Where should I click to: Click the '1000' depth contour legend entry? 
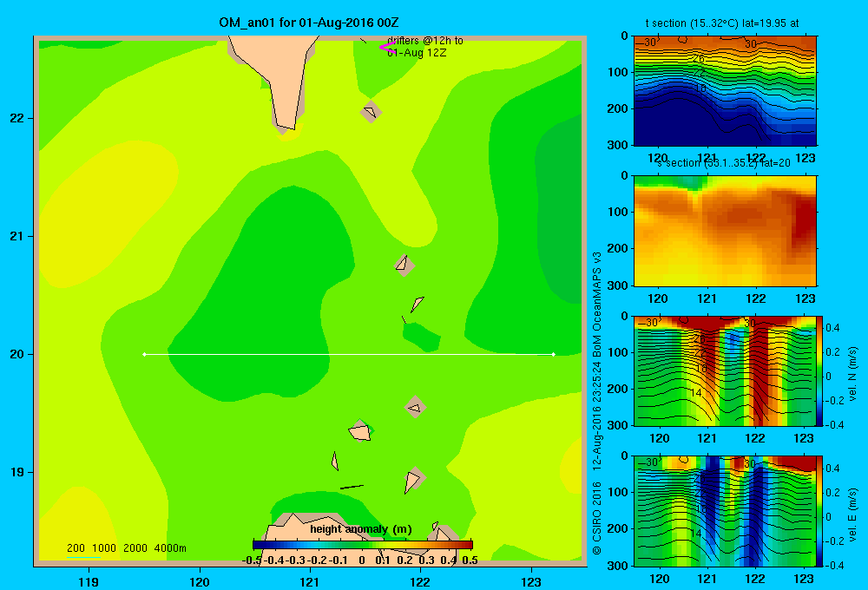pyautogui.click(x=104, y=548)
